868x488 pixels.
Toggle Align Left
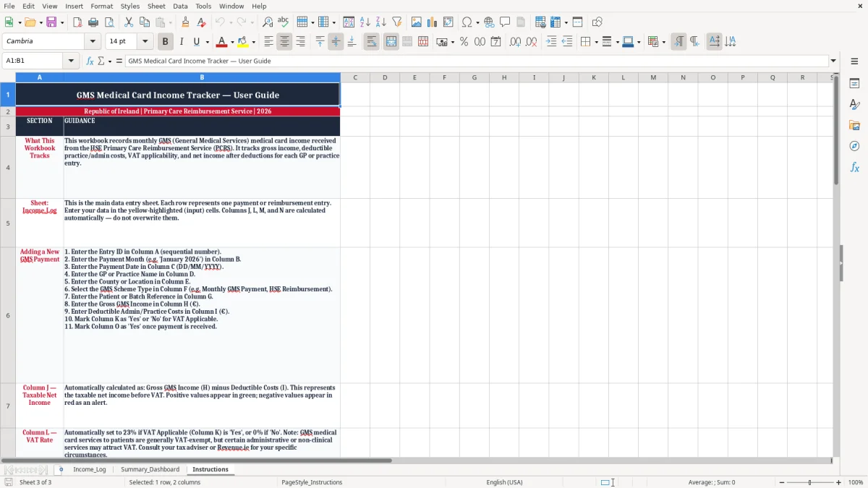tap(269, 42)
